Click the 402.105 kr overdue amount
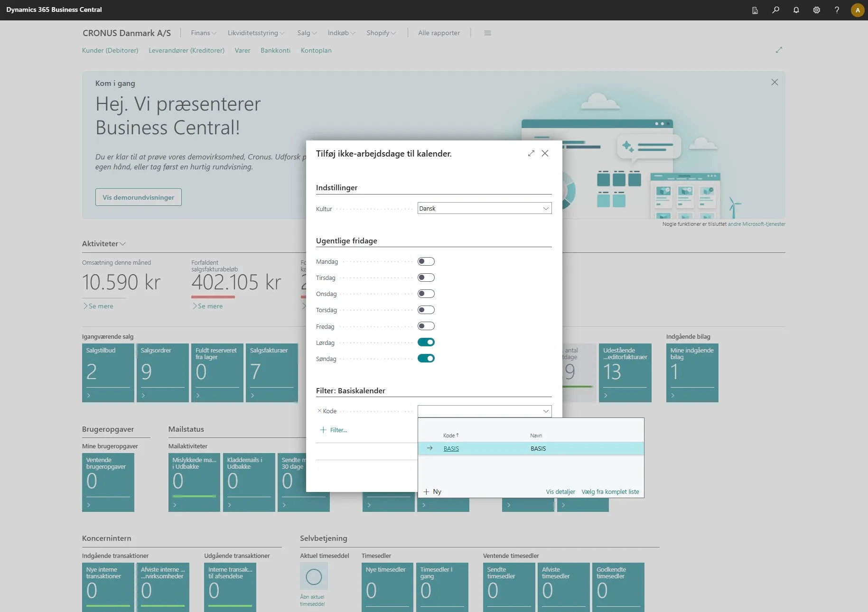Viewport: 868px width, 612px height. [236, 282]
